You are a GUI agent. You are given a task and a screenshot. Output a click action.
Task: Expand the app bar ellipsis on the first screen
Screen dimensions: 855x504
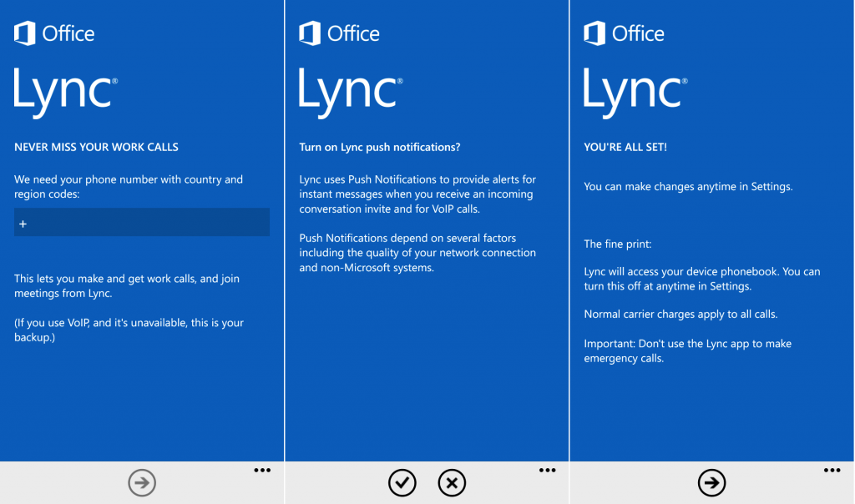261,470
